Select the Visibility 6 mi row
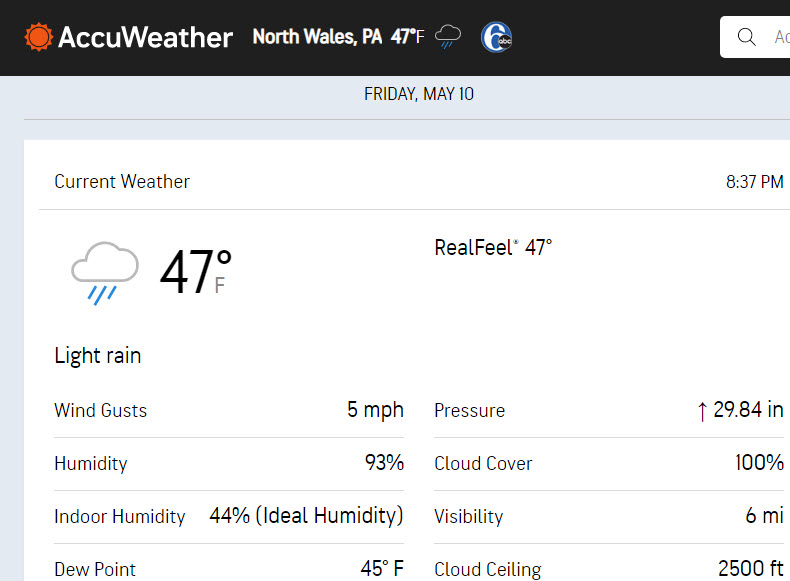Viewport: 790px width, 581px height. point(609,517)
